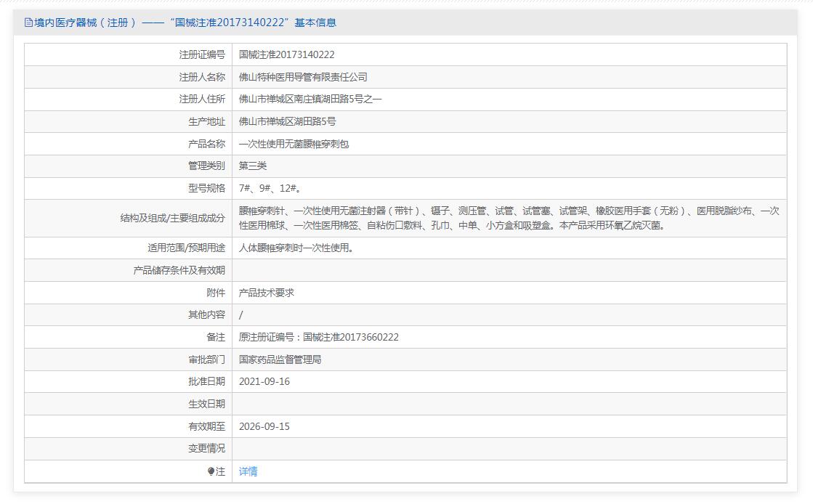Click the 注册人名称 label
813x504 pixels.
click(x=202, y=77)
